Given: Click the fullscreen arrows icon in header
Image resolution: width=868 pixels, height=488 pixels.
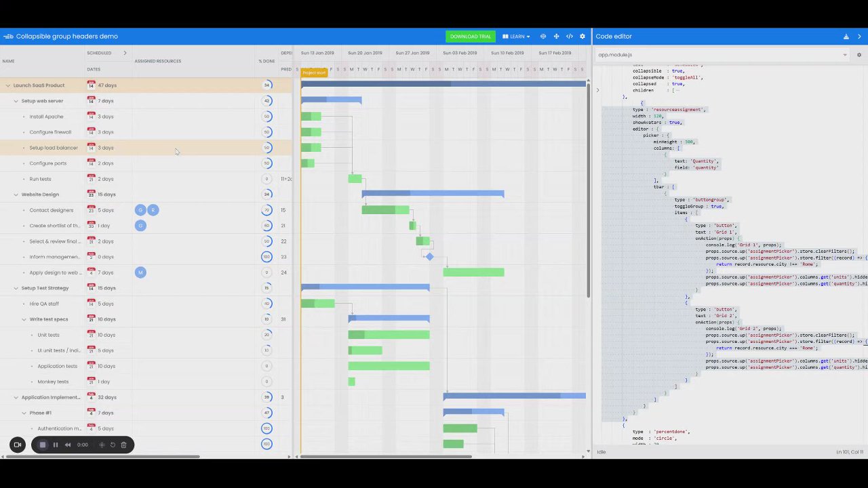Looking at the screenshot, I should tap(556, 37).
